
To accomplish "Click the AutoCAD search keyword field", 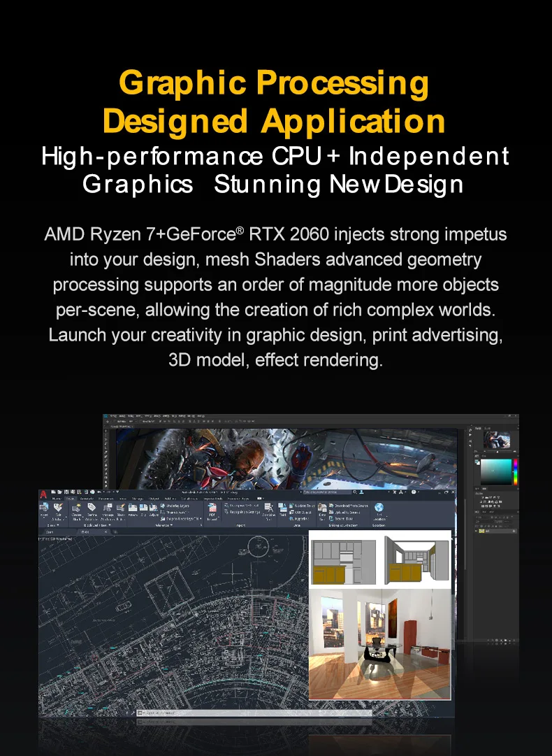I will pyautogui.click(x=328, y=492).
